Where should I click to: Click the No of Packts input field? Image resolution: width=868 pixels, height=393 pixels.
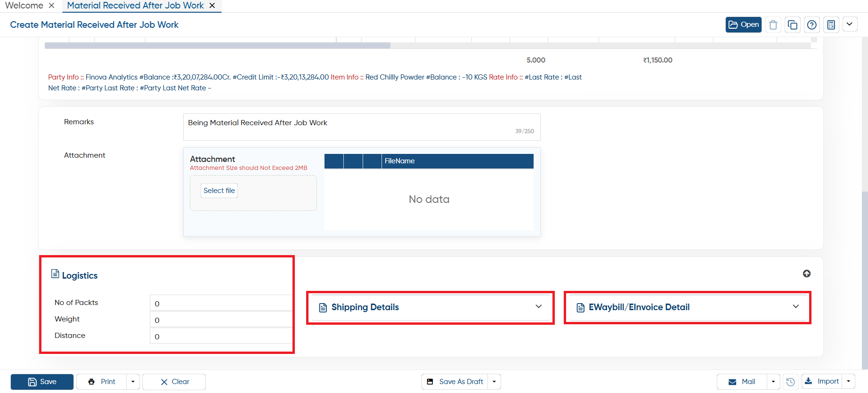pyautogui.click(x=220, y=303)
